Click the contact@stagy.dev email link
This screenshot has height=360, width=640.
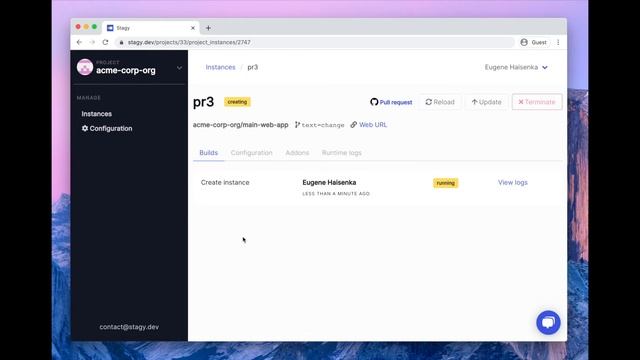129,327
